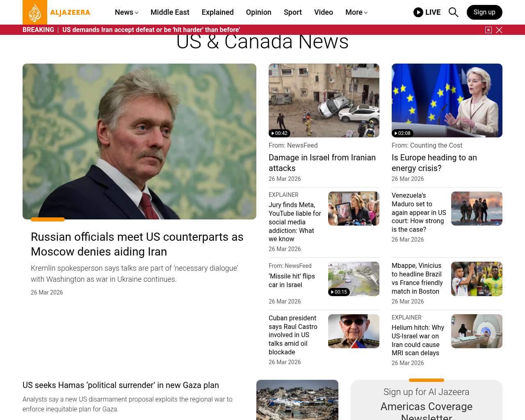This screenshot has width=525, height=420.
Task: Play the 00:42 Israel damage video
Action: point(324,100)
